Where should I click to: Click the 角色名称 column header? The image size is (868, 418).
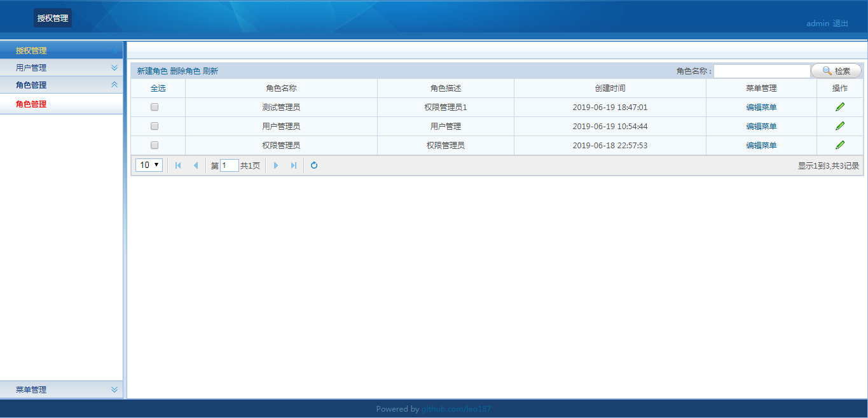point(281,88)
